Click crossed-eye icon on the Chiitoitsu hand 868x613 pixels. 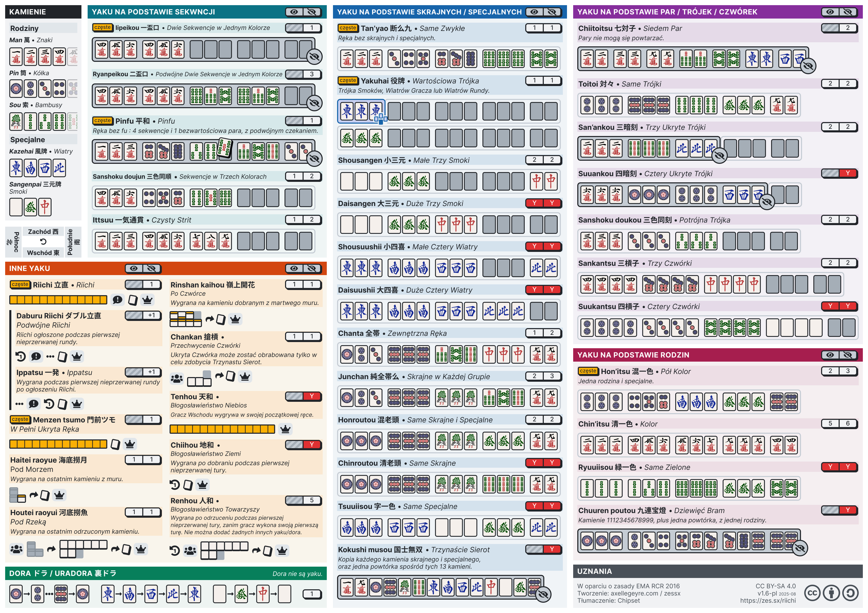tap(808, 66)
